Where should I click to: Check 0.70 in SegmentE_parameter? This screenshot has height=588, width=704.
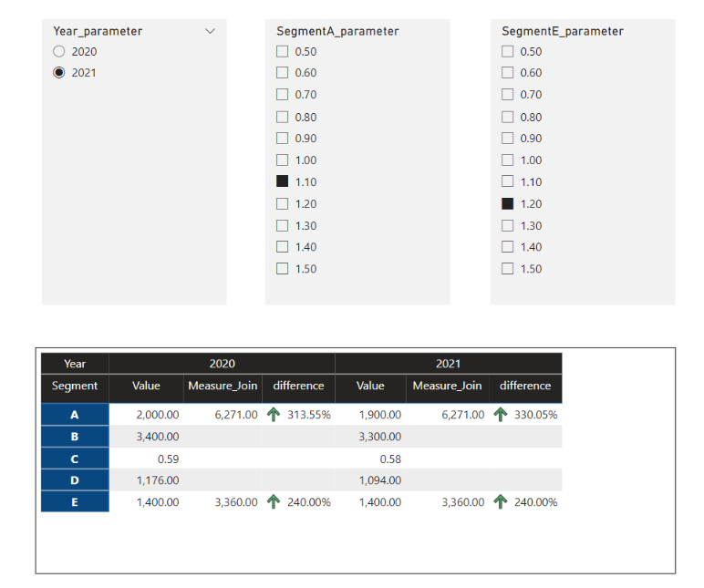pos(507,94)
